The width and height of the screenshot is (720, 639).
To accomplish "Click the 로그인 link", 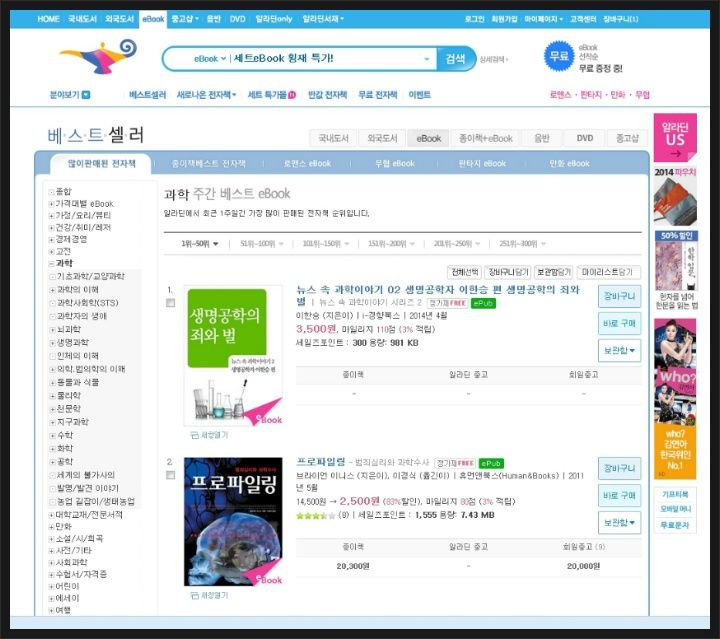I will click(x=474, y=19).
